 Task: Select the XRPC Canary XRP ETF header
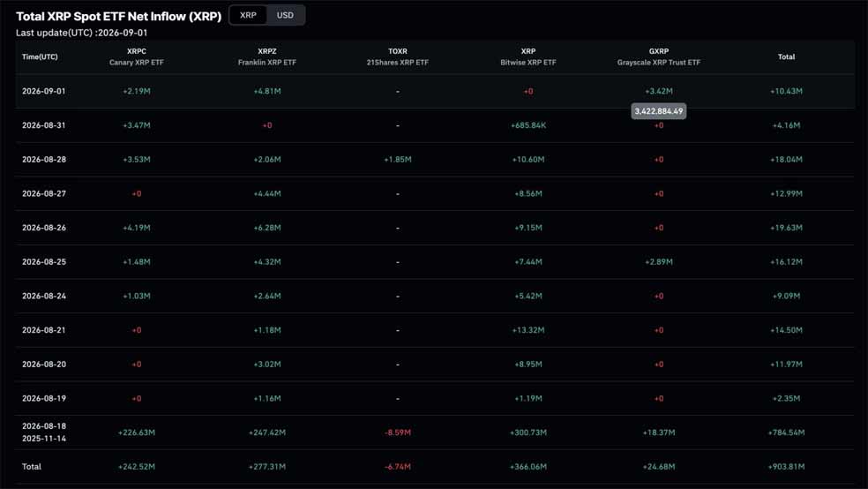point(137,56)
